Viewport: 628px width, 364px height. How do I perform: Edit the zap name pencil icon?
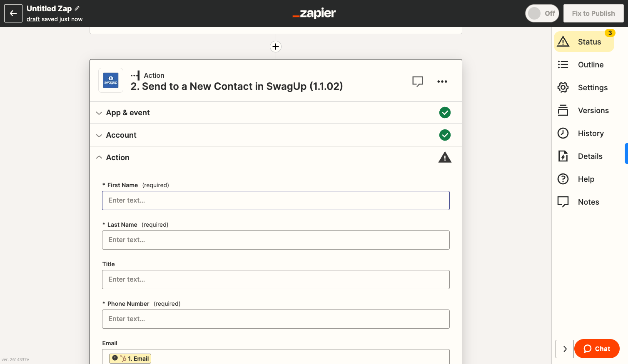77,8
